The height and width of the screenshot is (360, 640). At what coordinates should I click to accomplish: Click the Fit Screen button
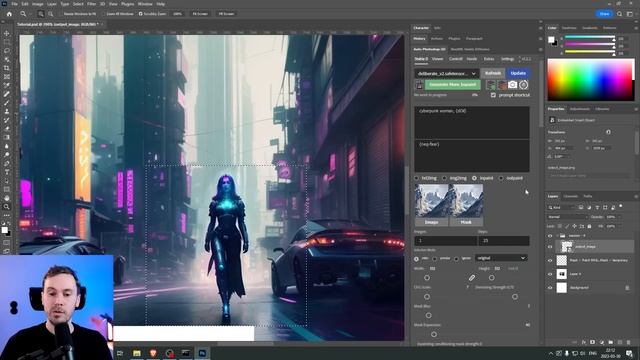[x=200, y=14]
